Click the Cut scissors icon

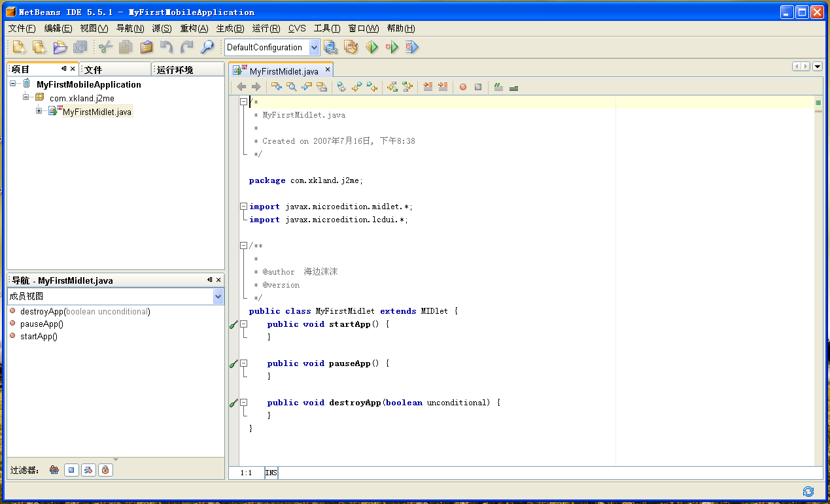[105, 47]
